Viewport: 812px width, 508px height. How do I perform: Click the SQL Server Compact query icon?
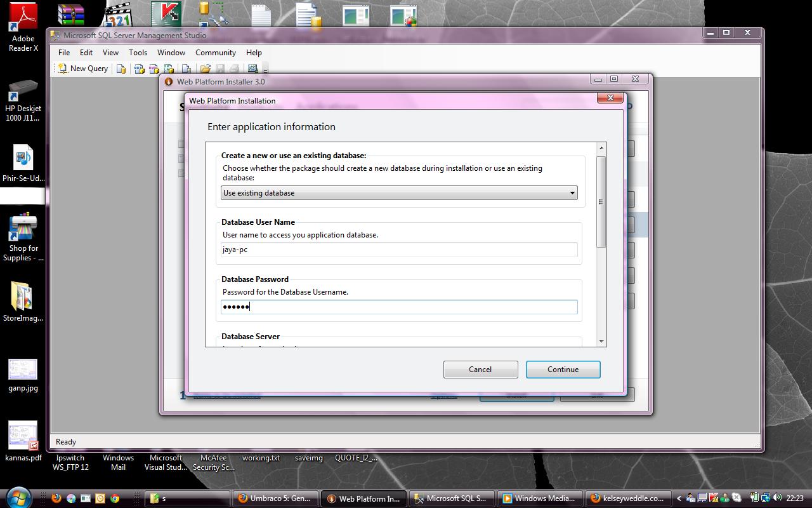(x=186, y=69)
